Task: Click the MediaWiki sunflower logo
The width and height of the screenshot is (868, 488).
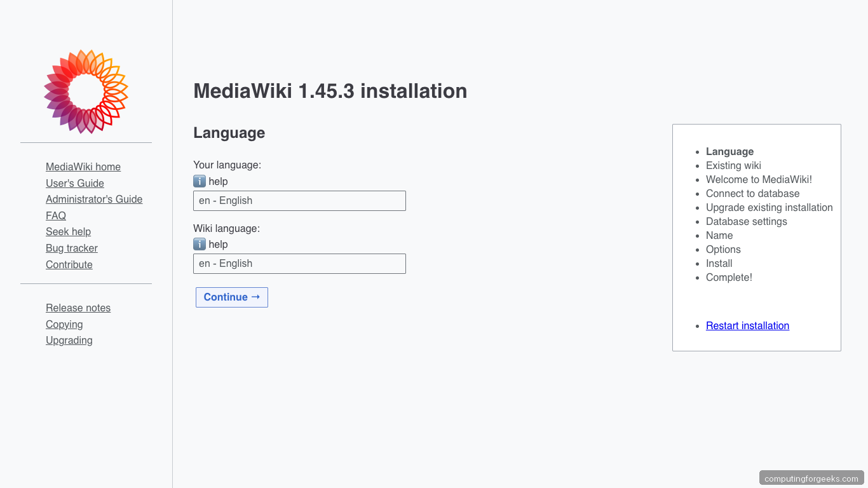Action: [x=86, y=91]
